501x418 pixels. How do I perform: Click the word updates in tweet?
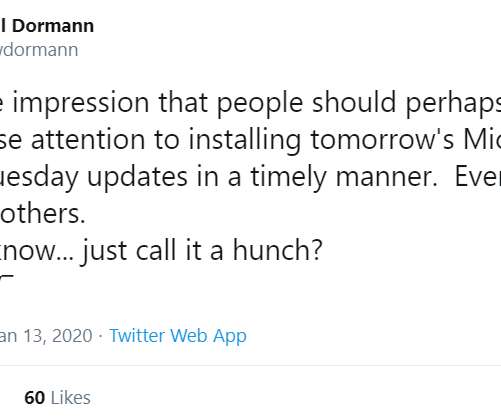[x=137, y=177]
